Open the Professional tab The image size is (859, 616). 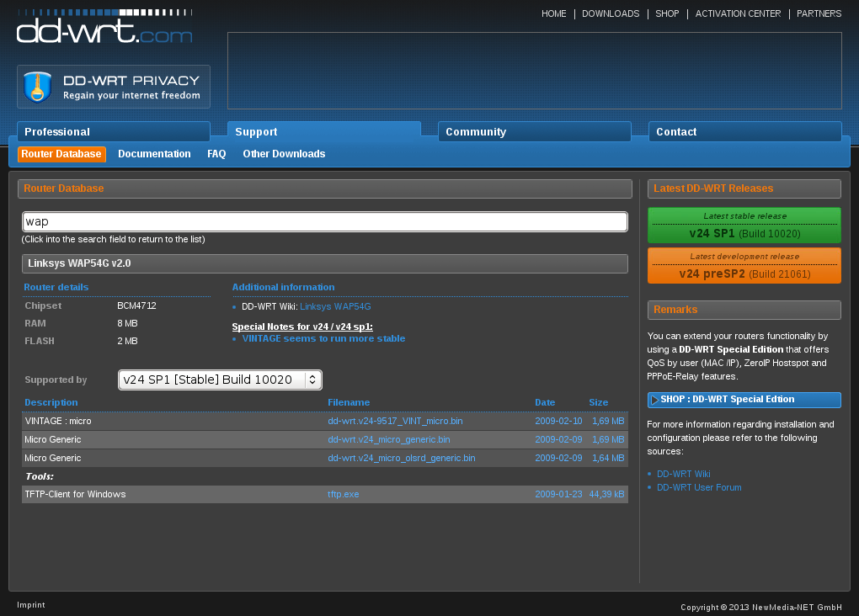[x=114, y=132]
